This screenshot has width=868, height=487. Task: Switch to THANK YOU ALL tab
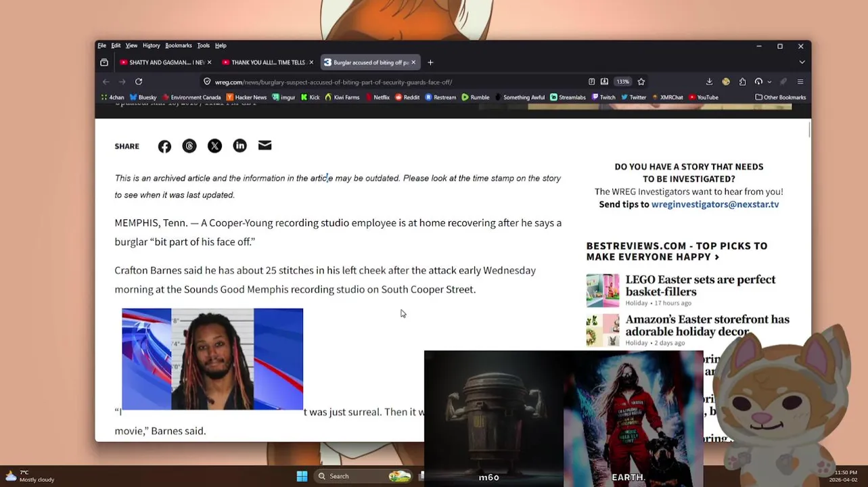coord(267,62)
